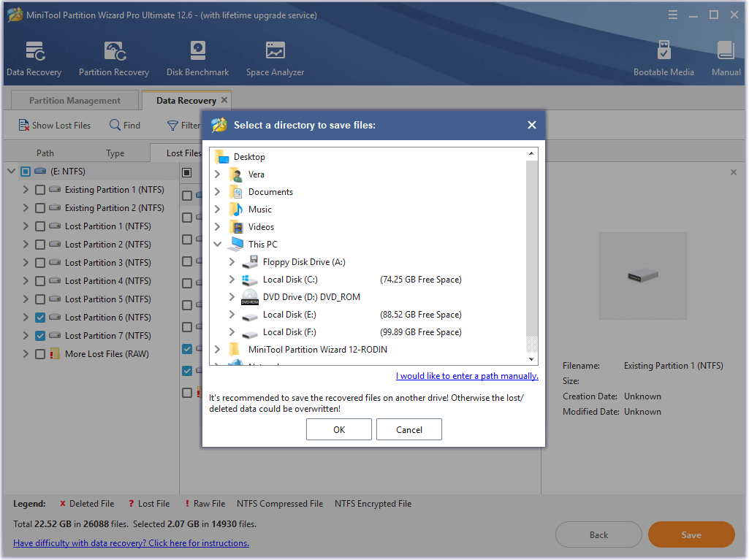The width and height of the screenshot is (749, 560).
Task: Collapse the This PC node
Action: tap(217, 245)
